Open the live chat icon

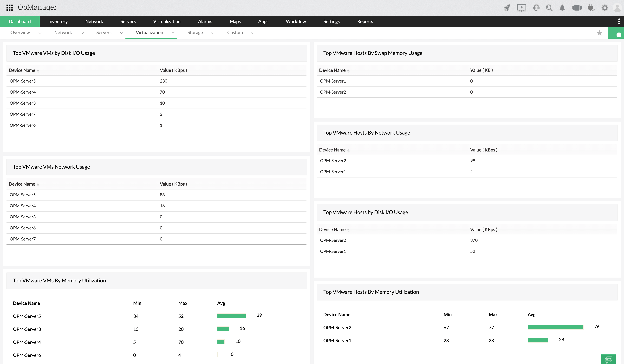(608, 359)
